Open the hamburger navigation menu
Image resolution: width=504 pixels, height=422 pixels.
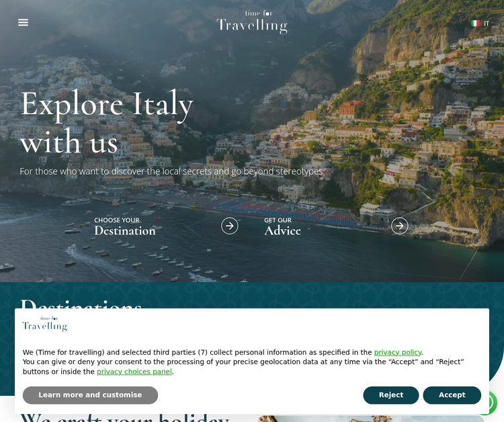(23, 22)
